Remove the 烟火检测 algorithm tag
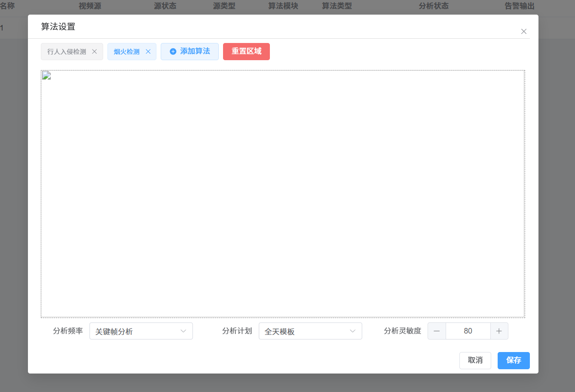This screenshot has width=575, height=392. point(148,52)
